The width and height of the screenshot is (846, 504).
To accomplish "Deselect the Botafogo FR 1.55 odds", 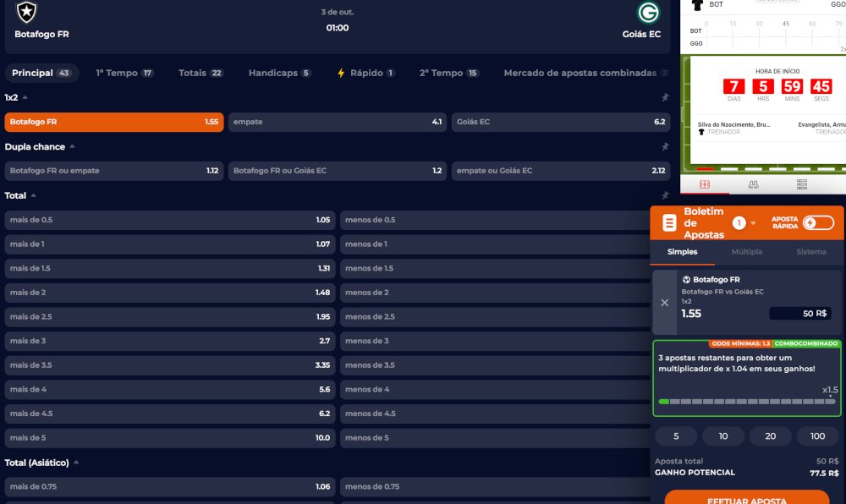I will (x=114, y=122).
